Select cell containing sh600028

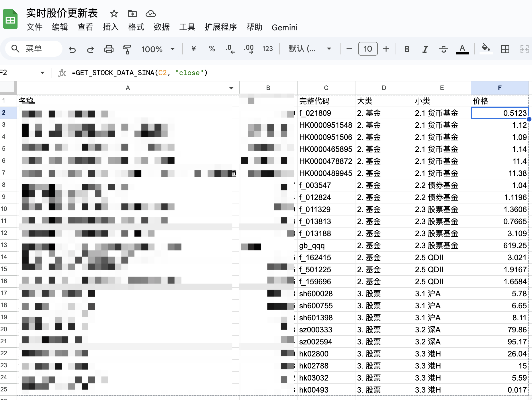point(326,294)
